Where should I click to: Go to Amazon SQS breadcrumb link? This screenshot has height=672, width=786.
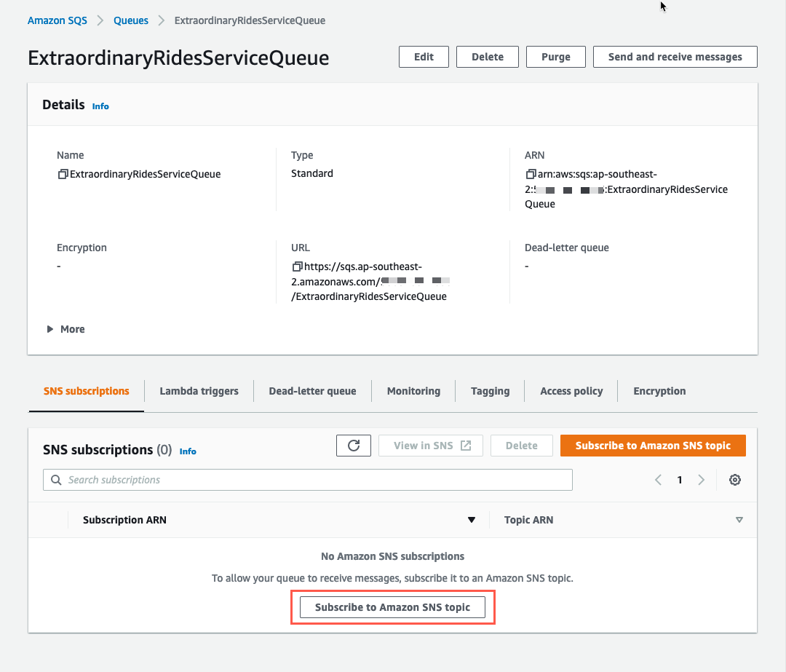click(x=57, y=20)
